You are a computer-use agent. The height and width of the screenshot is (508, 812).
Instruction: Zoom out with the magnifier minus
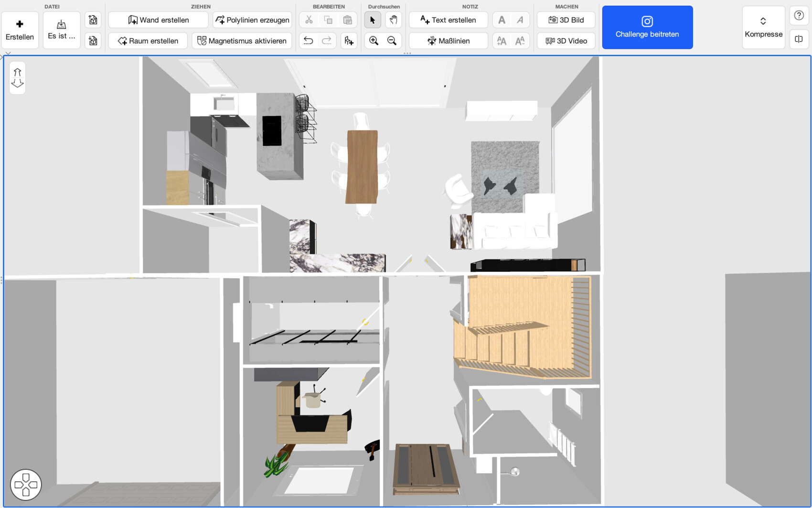pyautogui.click(x=392, y=41)
